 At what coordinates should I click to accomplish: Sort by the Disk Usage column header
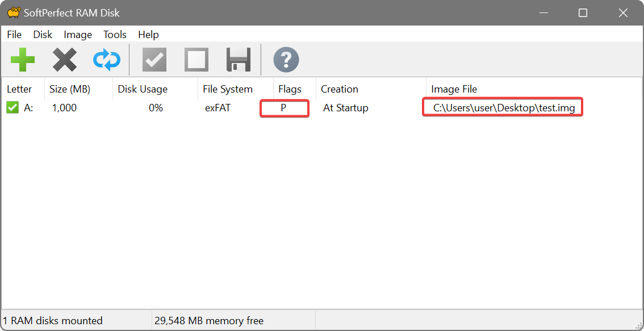pos(155,89)
